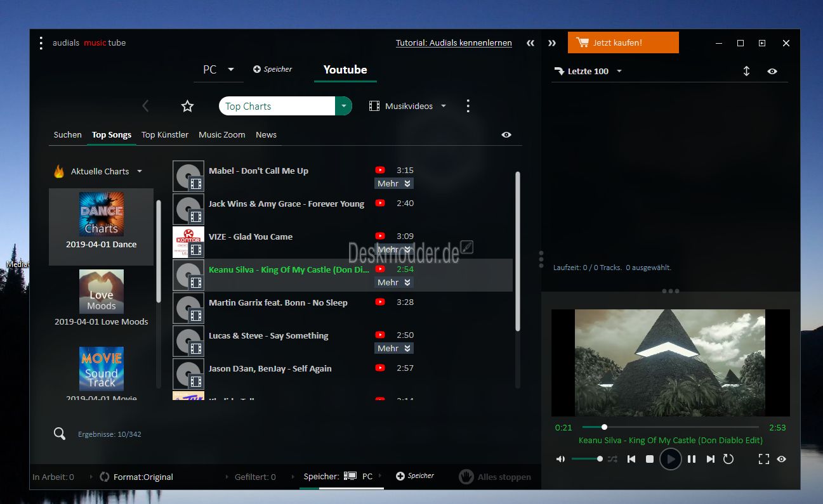Open the Top Charts green dropdown arrow
The image size is (823, 504).
(343, 106)
